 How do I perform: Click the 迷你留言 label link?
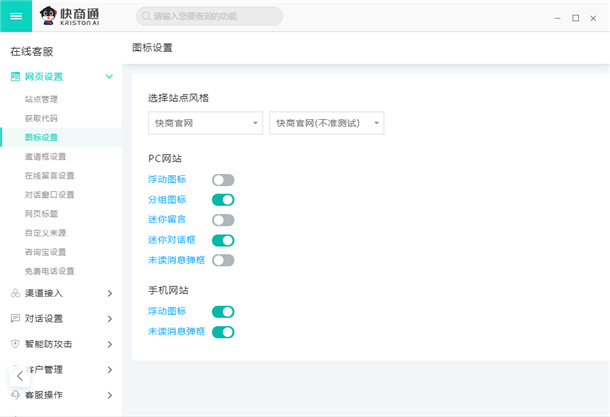[167, 220]
